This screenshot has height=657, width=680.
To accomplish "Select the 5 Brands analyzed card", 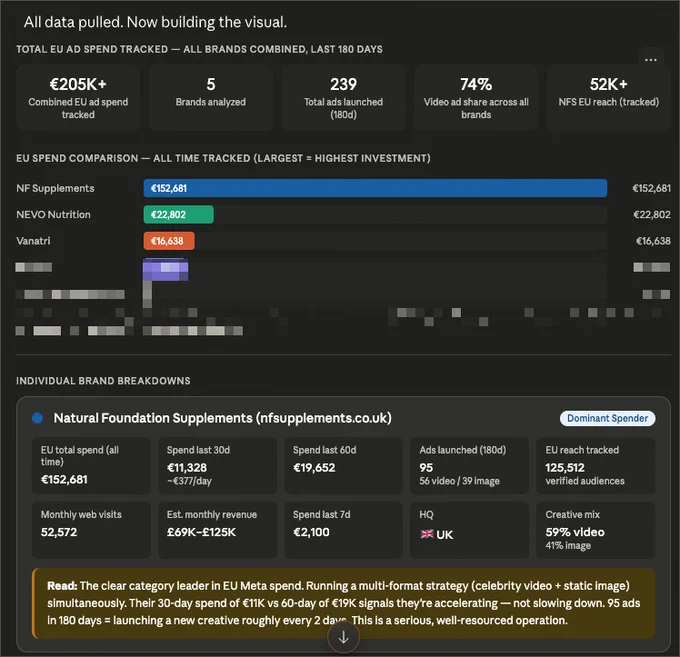I will click(211, 98).
